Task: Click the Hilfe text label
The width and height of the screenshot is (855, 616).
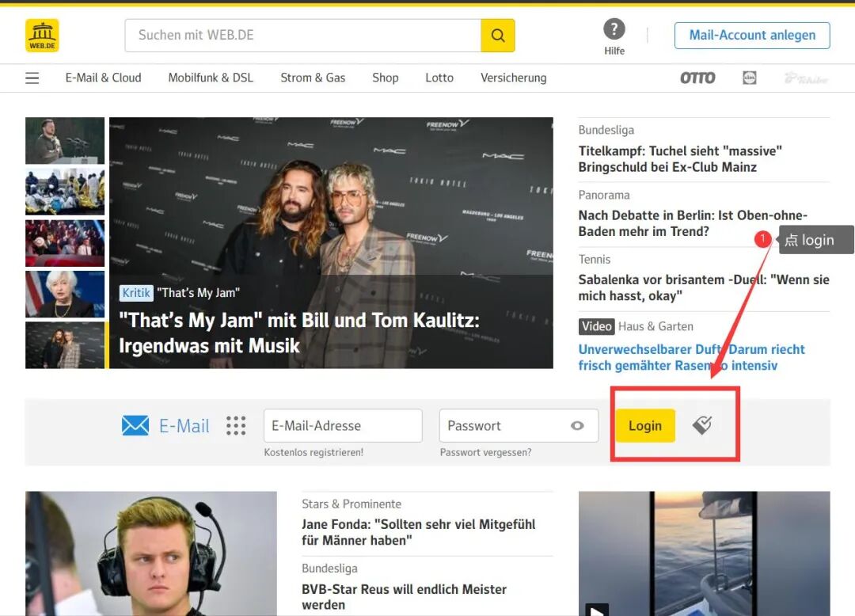Action: [x=614, y=51]
